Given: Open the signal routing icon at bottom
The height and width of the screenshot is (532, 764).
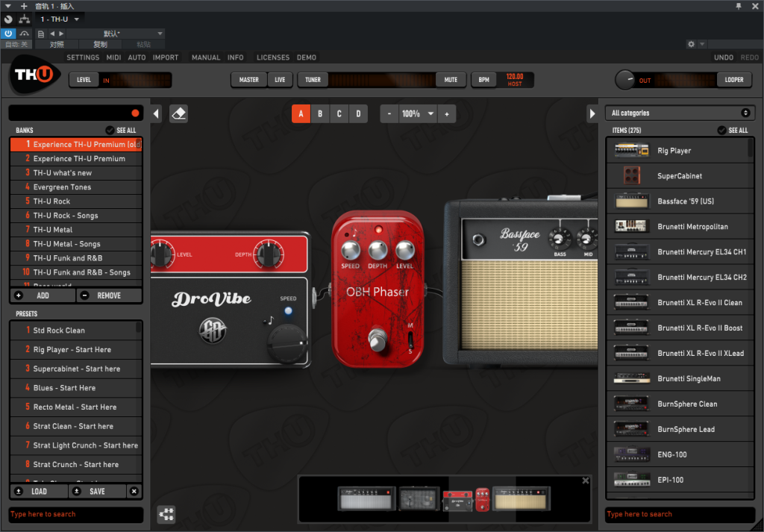Looking at the screenshot, I should tap(166, 514).
